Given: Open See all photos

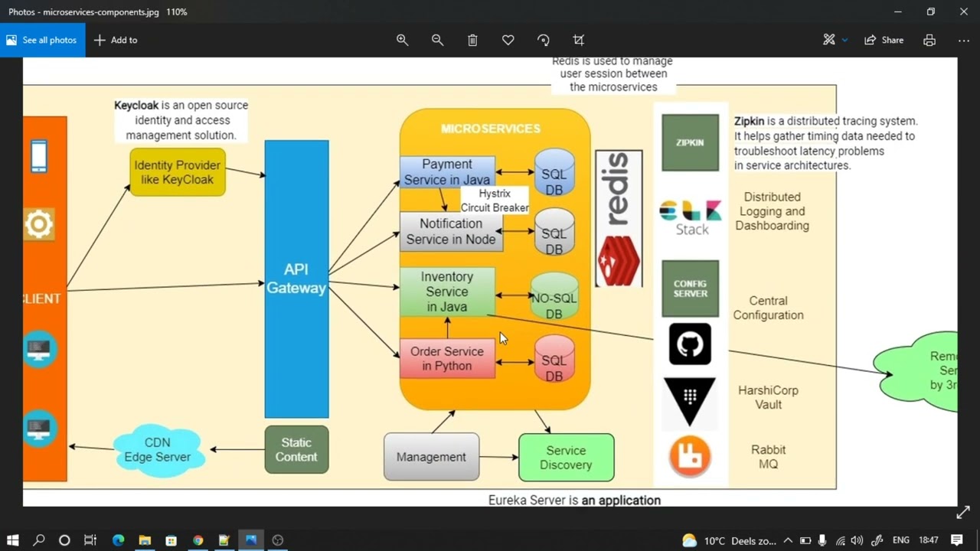Looking at the screenshot, I should [43, 40].
